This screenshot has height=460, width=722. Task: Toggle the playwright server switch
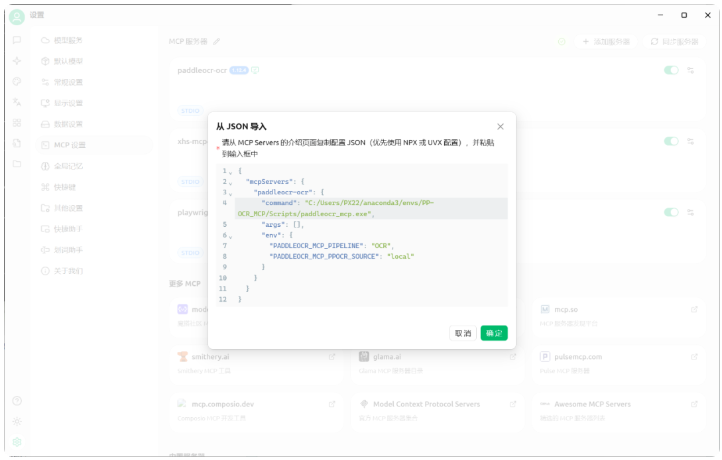click(x=671, y=212)
